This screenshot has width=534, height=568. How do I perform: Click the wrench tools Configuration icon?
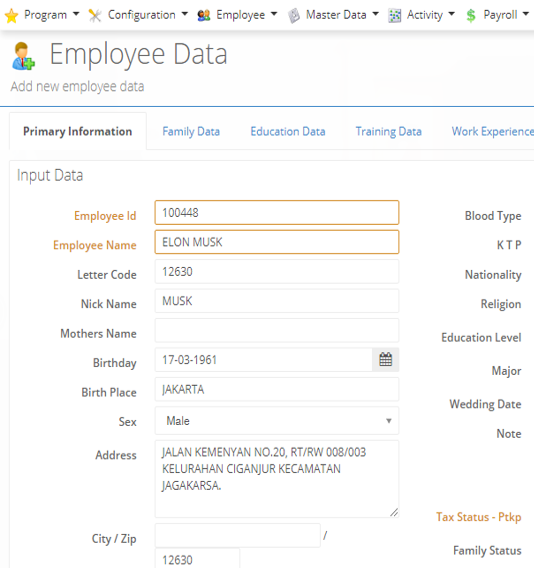point(95,16)
